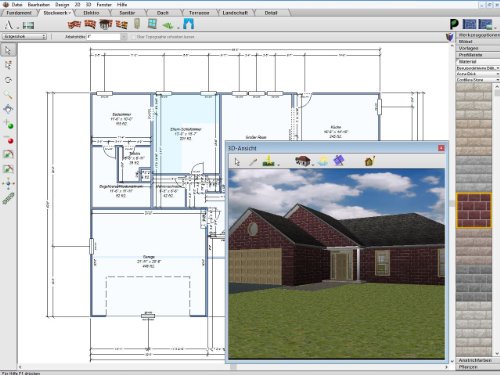
Task: Click the green 'P' icon in top toolbar
Action: pos(454,24)
